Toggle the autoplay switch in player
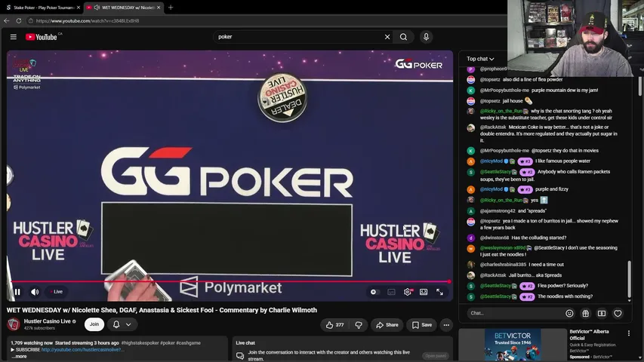644x362 pixels. (375, 292)
